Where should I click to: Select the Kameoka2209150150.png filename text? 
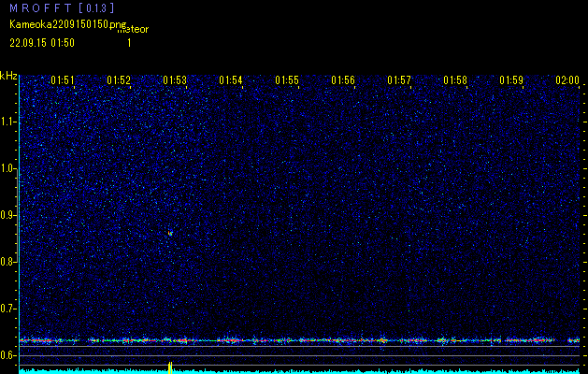tap(68, 24)
